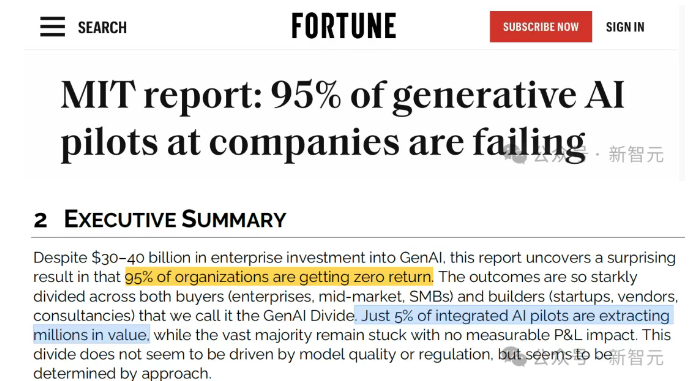Click the WeChat watermark icon near headline

(515, 155)
